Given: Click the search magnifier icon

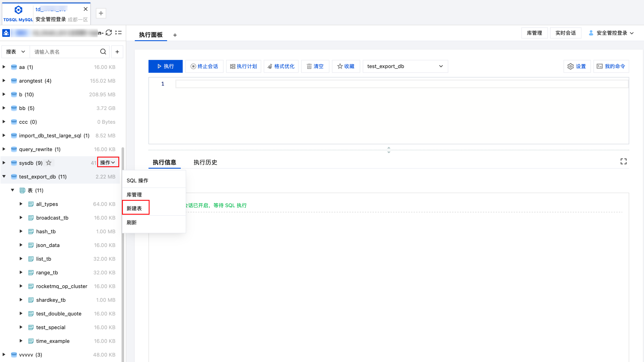Looking at the screenshot, I should click(x=103, y=52).
